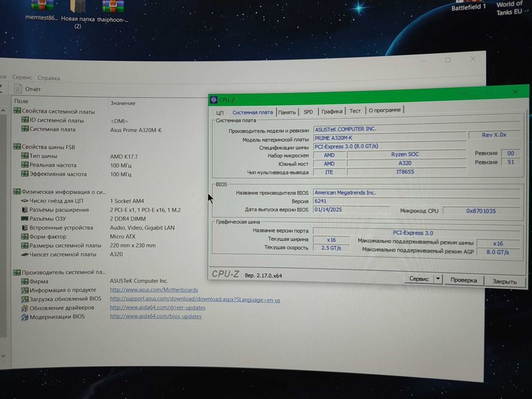The height and width of the screenshot is (399, 532).
Task: Click the Число гнёзд для ЦП socket icon
Action: pyautogui.click(x=25, y=201)
